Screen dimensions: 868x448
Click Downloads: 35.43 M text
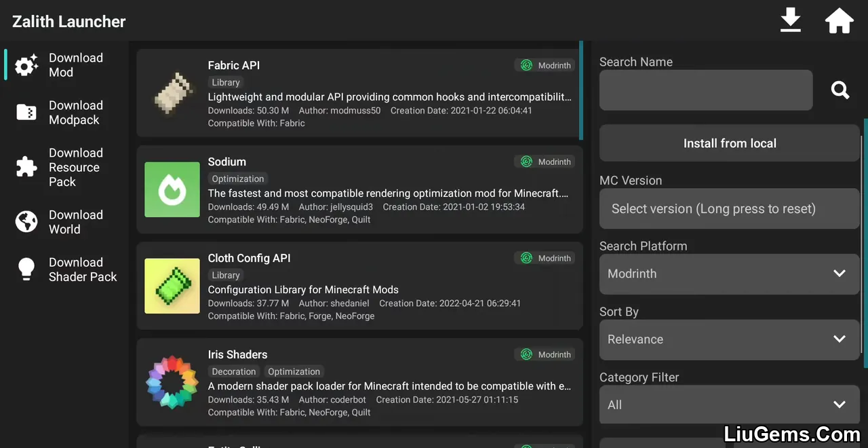(x=248, y=399)
